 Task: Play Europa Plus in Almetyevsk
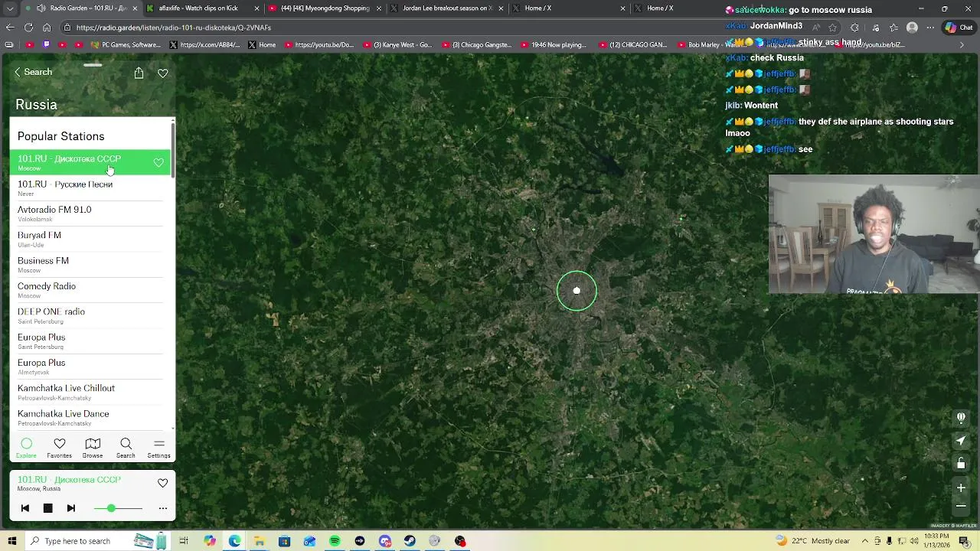tap(90, 367)
